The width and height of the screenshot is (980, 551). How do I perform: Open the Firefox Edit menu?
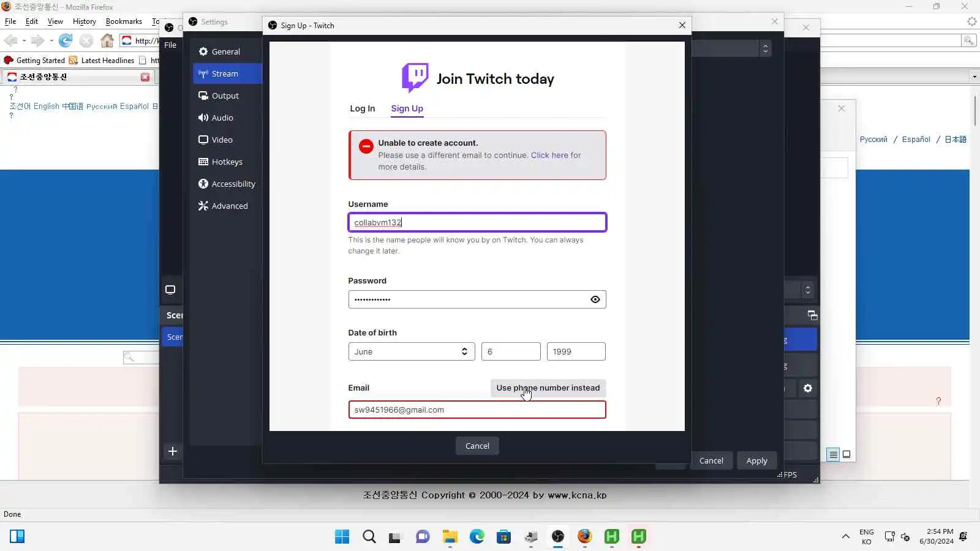[x=32, y=21]
